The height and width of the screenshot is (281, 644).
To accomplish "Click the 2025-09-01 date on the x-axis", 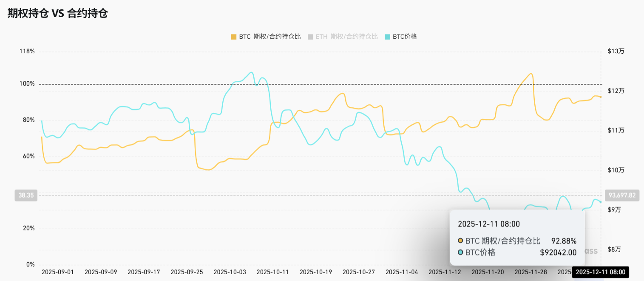I will [x=57, y=272].
